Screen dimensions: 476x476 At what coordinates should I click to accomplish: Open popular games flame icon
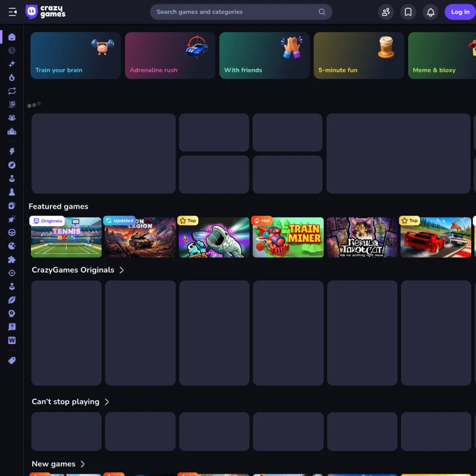(x=12, y=77)
